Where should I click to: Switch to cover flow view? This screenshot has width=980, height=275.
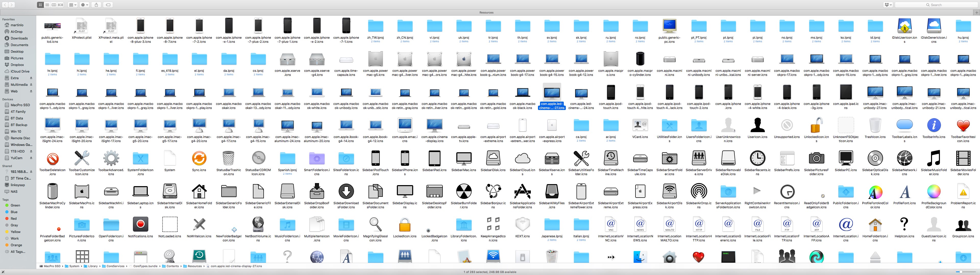coord(60,5)
